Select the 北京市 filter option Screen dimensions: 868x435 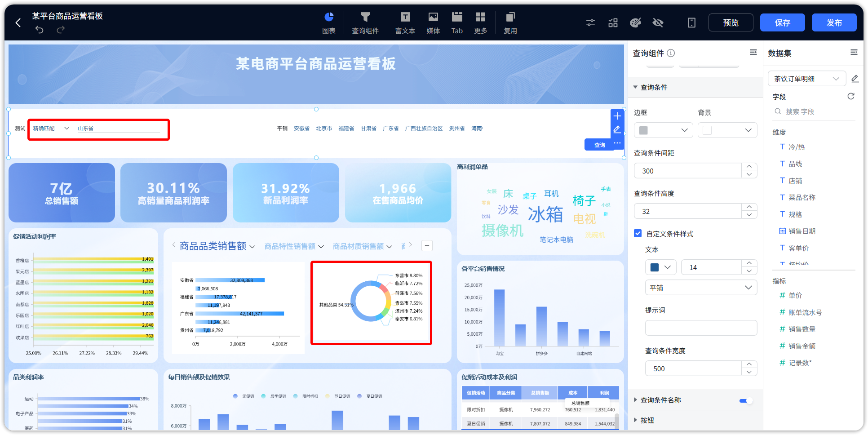coord(324,129)
